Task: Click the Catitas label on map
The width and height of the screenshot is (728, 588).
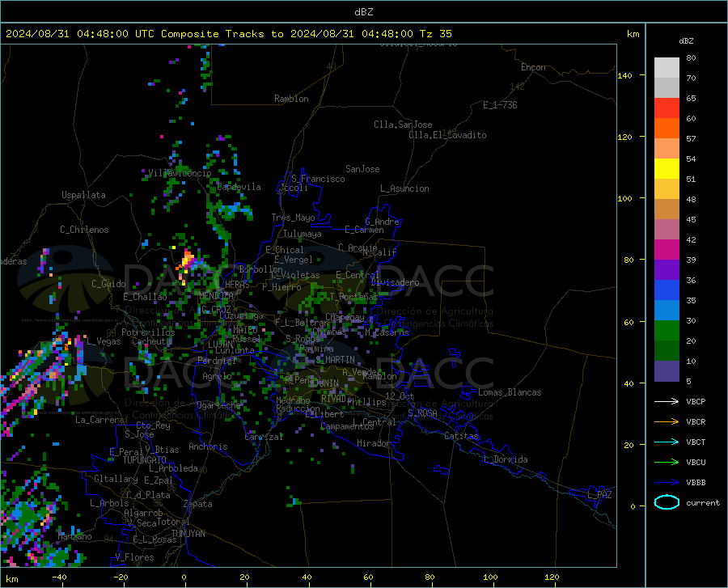Action: coord(462,436)
